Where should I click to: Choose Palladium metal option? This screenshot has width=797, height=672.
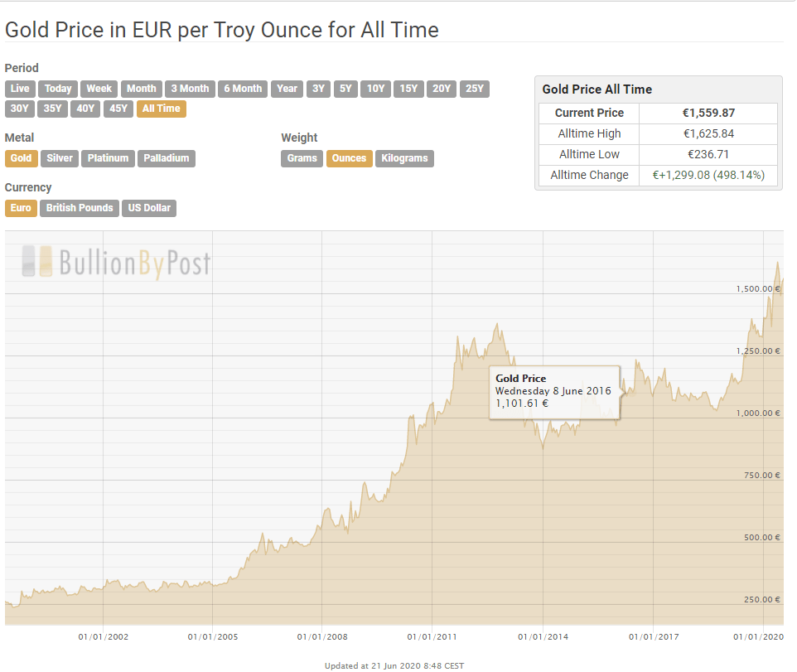pyautogui.click(x=167, y=158)
